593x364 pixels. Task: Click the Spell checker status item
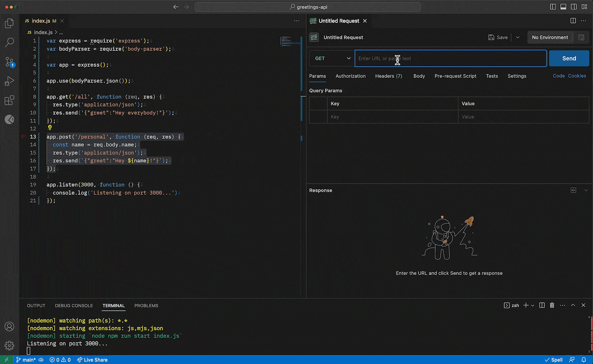(x=553, y=360)
